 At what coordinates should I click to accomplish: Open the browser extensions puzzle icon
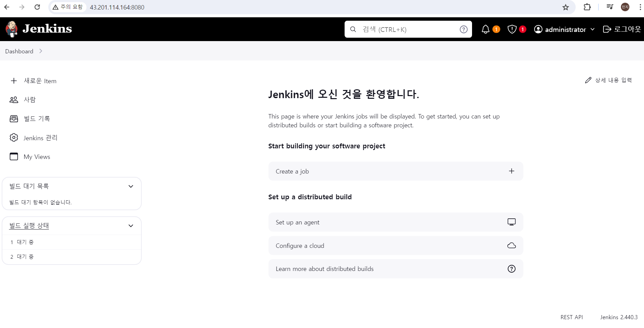click(x=587, y=7)
